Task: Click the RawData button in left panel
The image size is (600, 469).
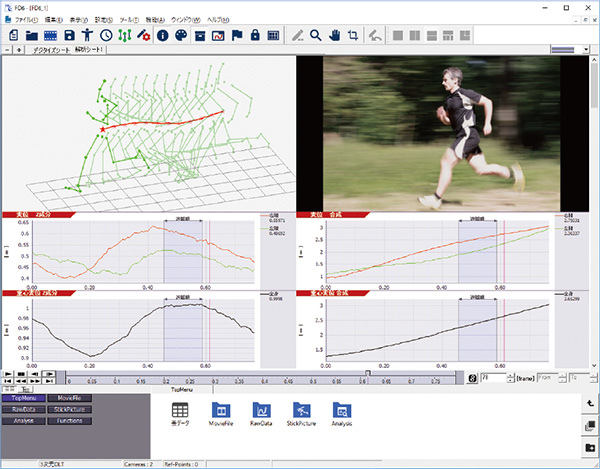Action: click(x=24, y=408)
